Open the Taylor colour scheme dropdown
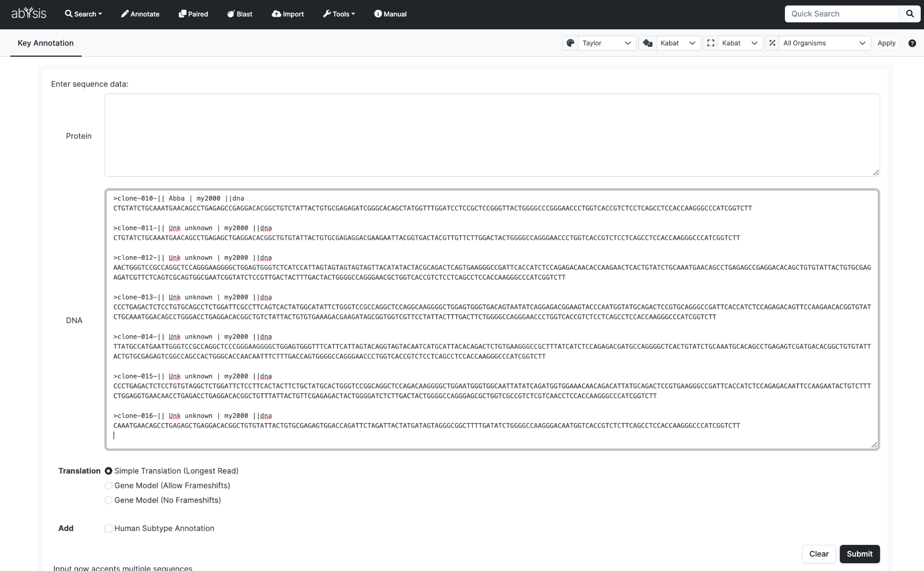Viewport: 924px width, 571px height. [607, 43]
